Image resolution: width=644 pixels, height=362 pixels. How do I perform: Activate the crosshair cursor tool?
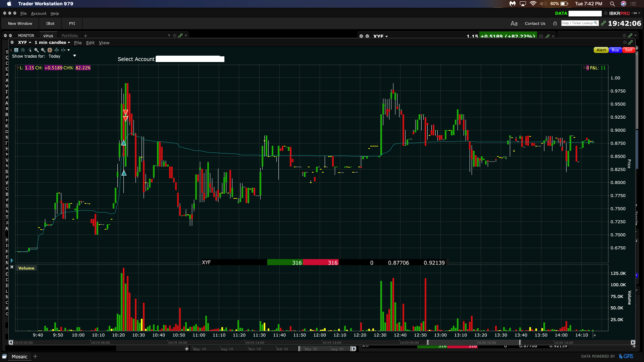[50, 50]
